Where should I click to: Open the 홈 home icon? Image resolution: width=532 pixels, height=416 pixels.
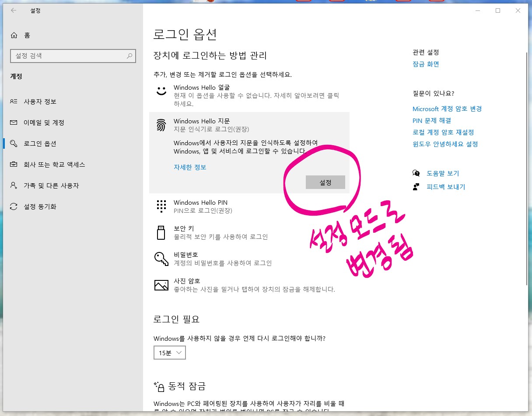click(14, 35)
